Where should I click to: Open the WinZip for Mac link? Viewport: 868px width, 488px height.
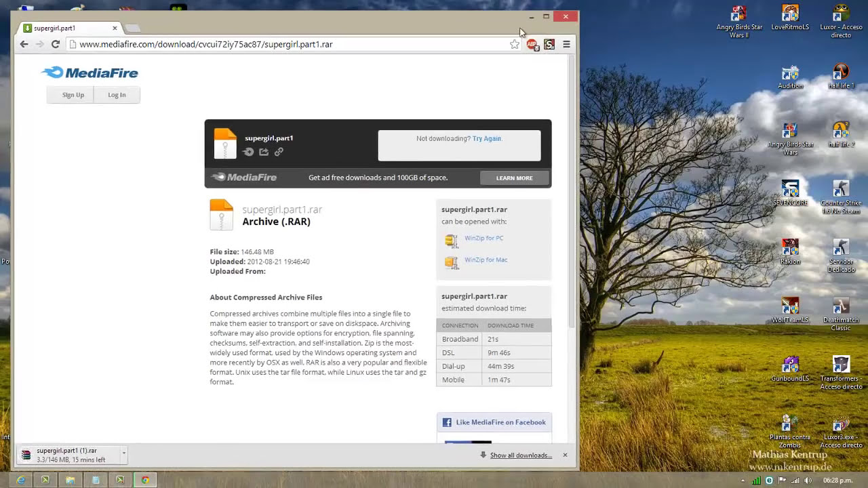point(486,260)
